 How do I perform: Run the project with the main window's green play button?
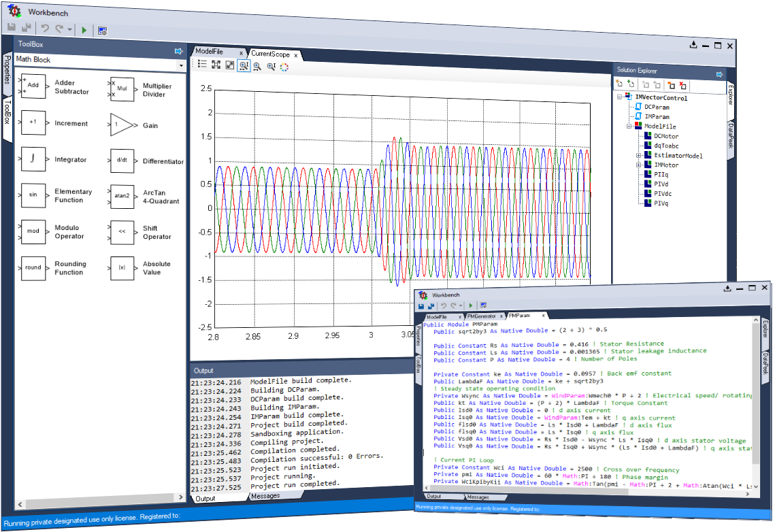click(x=84, y=30)
